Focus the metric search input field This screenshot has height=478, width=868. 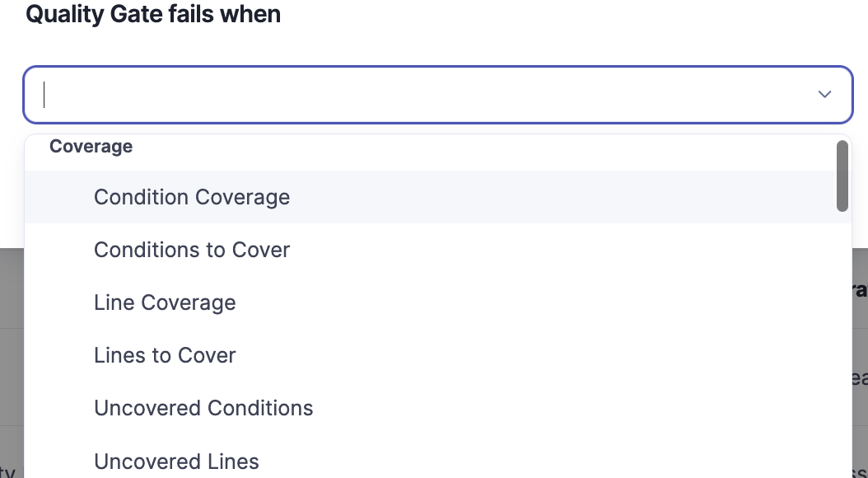pyautogui.click(x=412, y=95)
